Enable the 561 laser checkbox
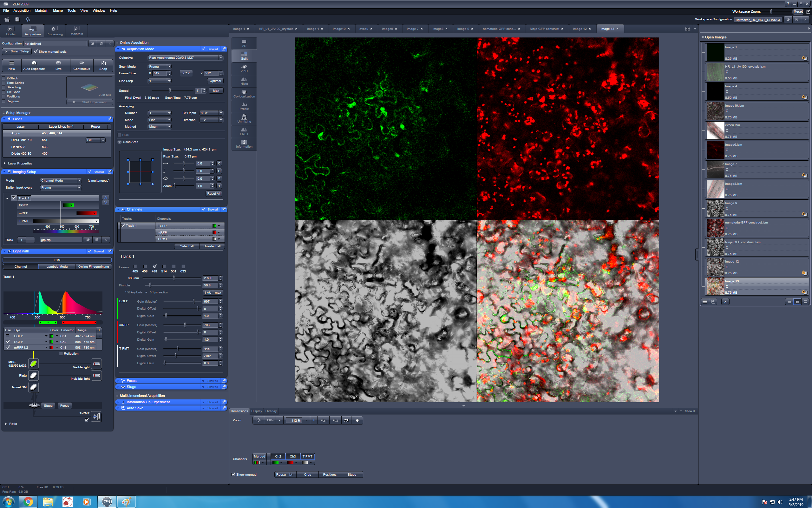The width and height of the screenshot is (812, 508). pos(174,267)
